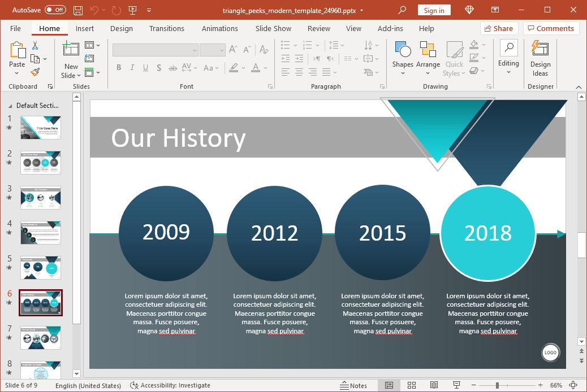Click the Paste clipboard icon
587x392 pixels.
coord(17,50)
